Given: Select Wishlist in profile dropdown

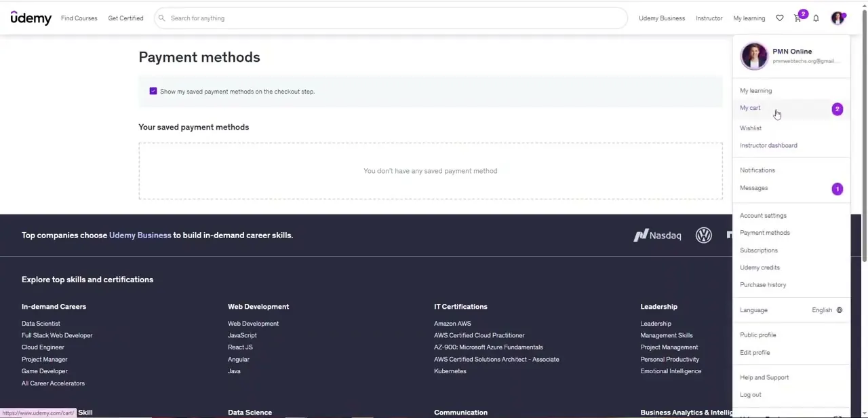Looking at the screenshot, I should click(751, 128).
